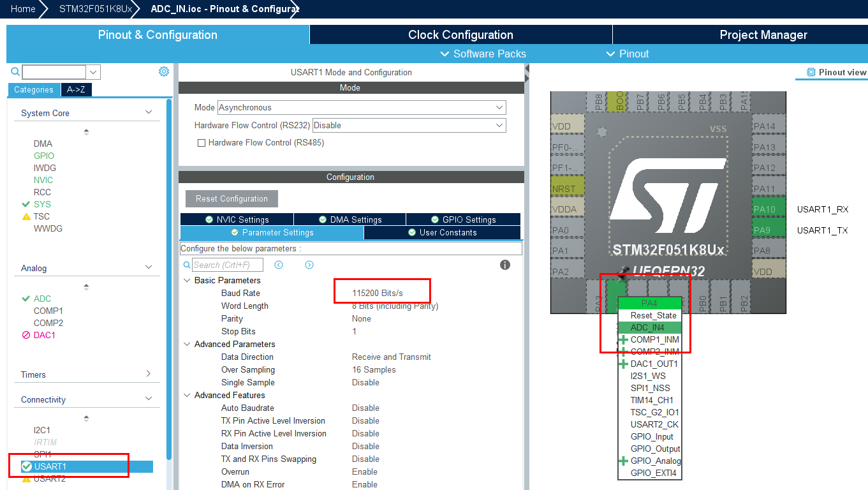Select TSC in the System Core list
Image resolution: width=868 pixels, height=490 pixels.
pos(41,216)
